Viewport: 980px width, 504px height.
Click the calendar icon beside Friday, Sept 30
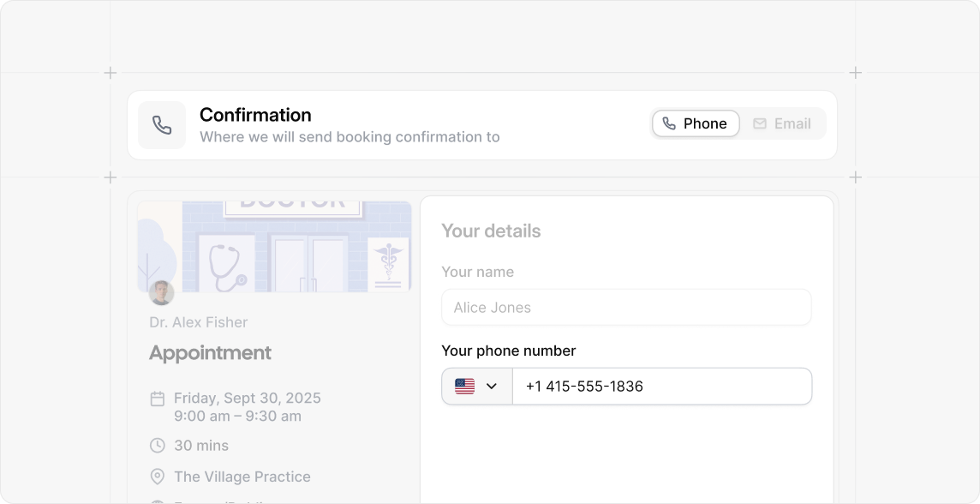click(158, 399)
